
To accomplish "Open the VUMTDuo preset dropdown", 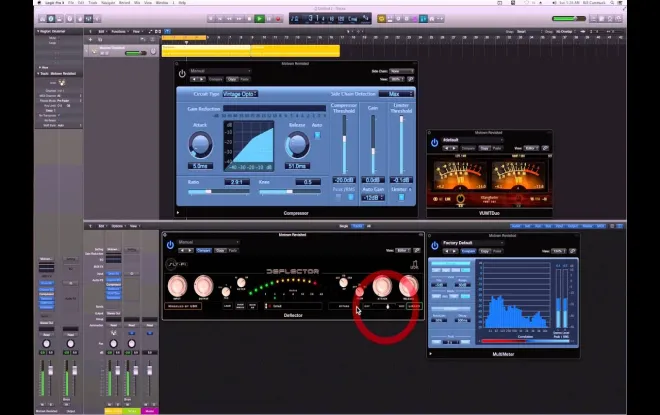I will [x=472, y=140].
